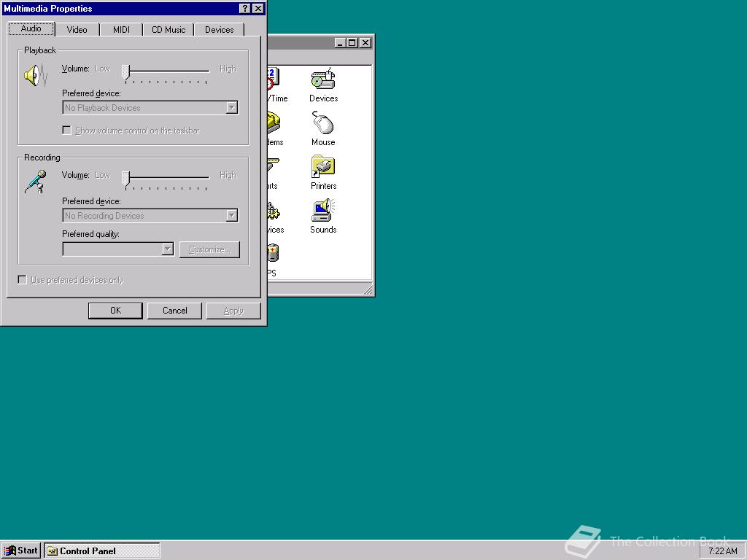Click the Apply button

233,311
